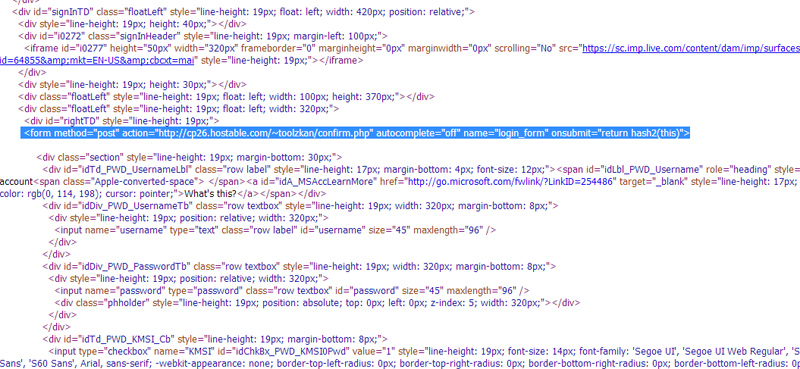Viewport: 800px width, 369px height.
Task: Click the "idTd_PWD_UsernameLbl" div id
Action: (x=133, y=169)
